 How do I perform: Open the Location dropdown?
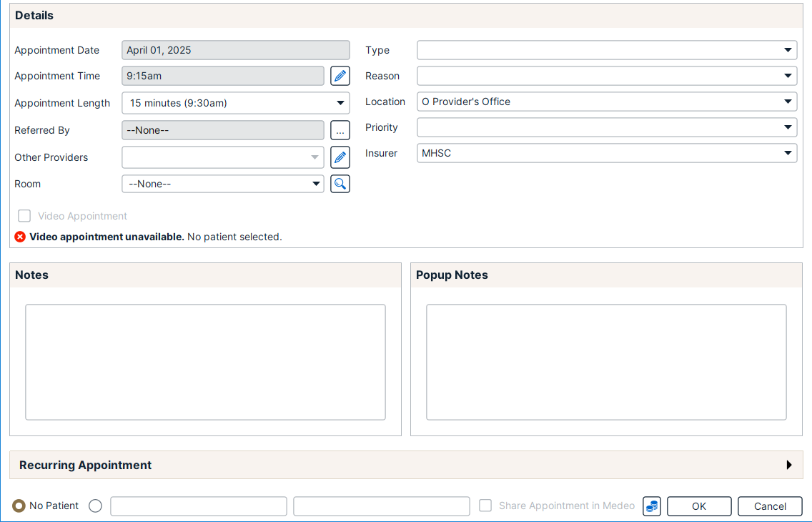tap(606, 102)
